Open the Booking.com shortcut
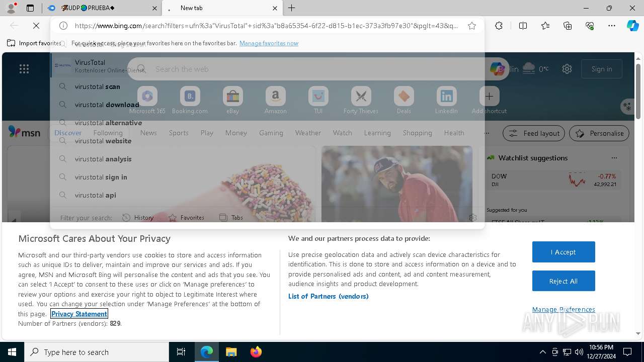Viewport: 644px width, 362px height. [190, 100]
